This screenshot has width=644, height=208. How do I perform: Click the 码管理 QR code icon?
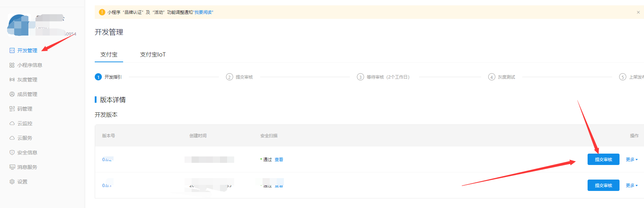click(12, 109)
